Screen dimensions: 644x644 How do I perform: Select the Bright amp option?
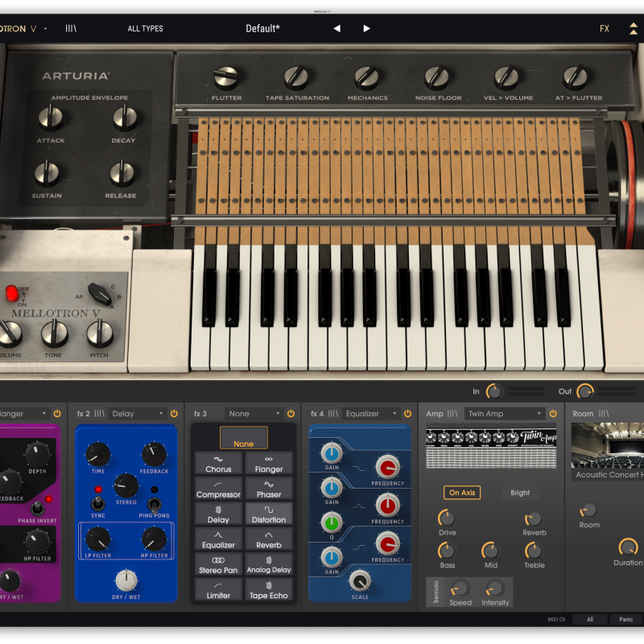pos(520,493)
